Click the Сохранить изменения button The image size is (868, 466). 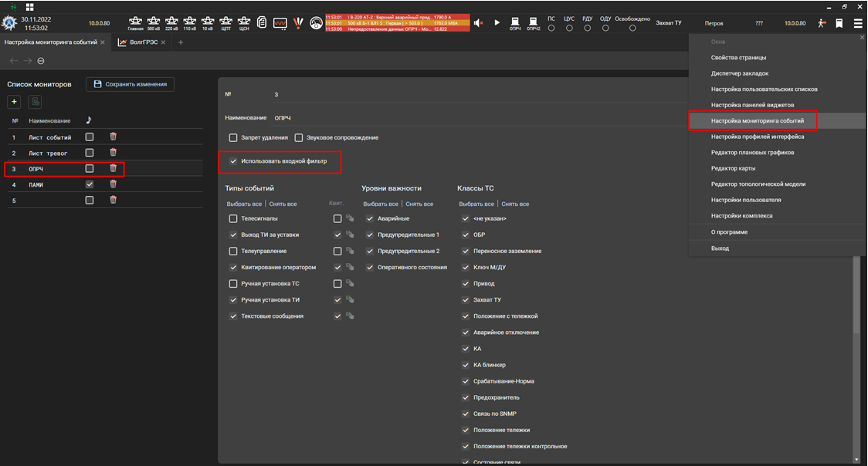pyautogui.click(x=130, y=84)
